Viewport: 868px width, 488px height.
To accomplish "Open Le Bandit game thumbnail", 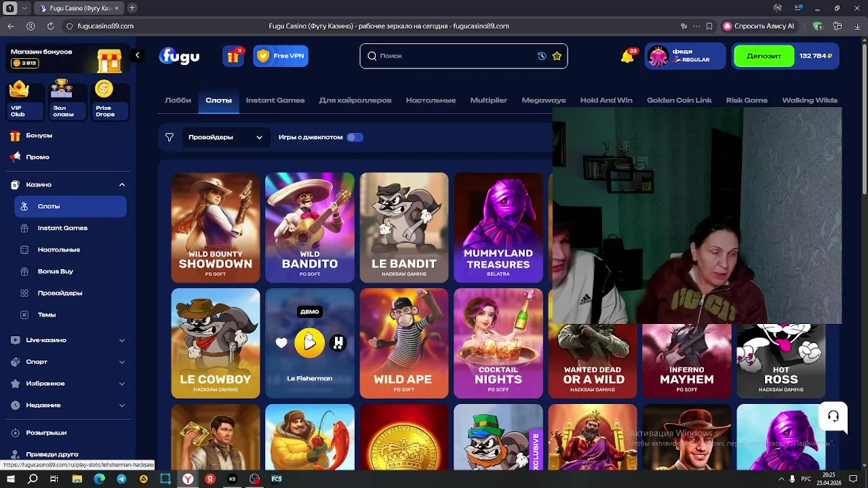I will 404,228.
